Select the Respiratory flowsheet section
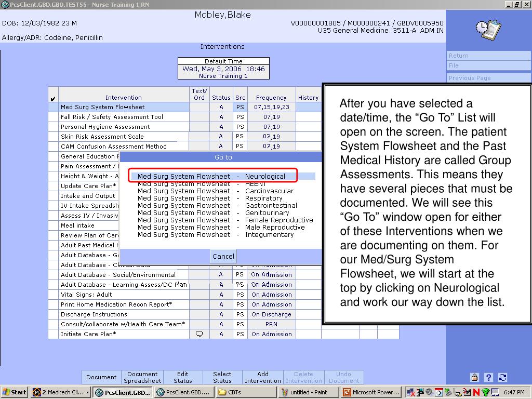532x399 pixels. tap(210, 198)
